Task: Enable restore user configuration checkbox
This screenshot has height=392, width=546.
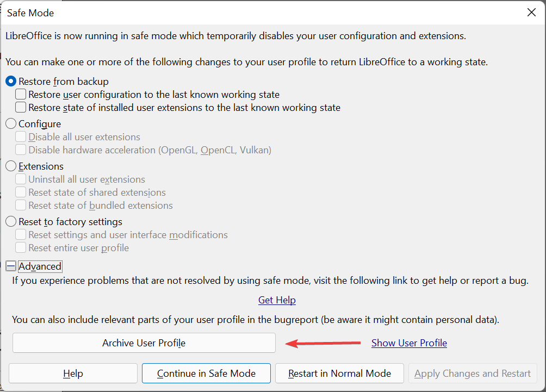Action: coord(21,95)
